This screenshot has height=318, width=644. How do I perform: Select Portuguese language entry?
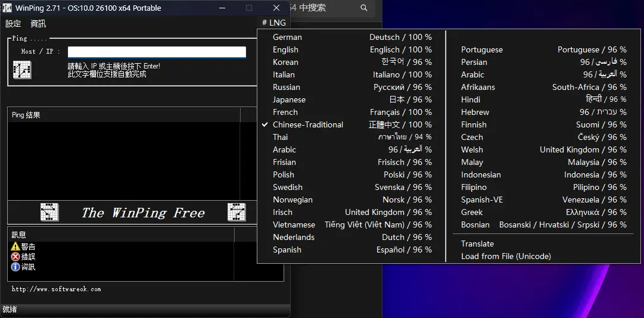pos(543,49)
